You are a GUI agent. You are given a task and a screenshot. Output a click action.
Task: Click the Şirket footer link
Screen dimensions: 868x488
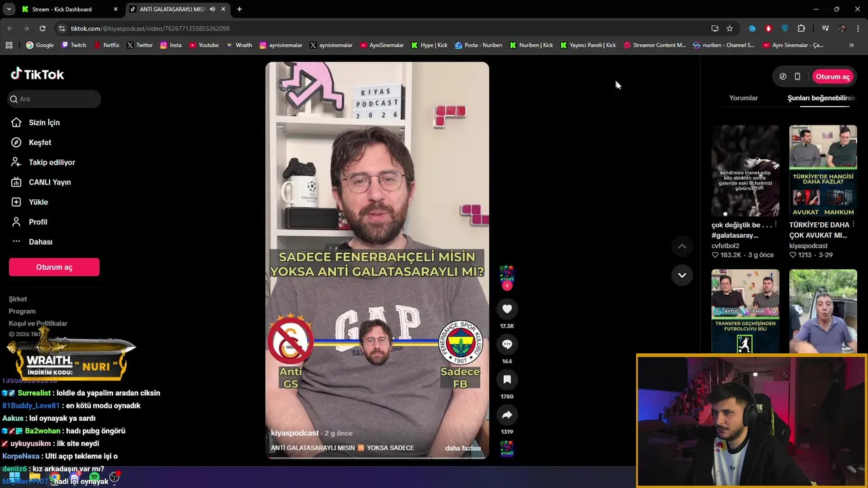(18, 299)
